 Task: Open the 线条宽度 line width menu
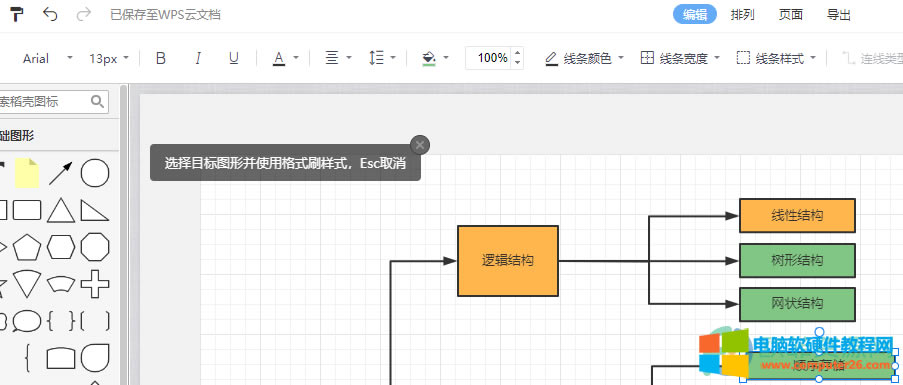pyautogui.click(x=680, y=58)
